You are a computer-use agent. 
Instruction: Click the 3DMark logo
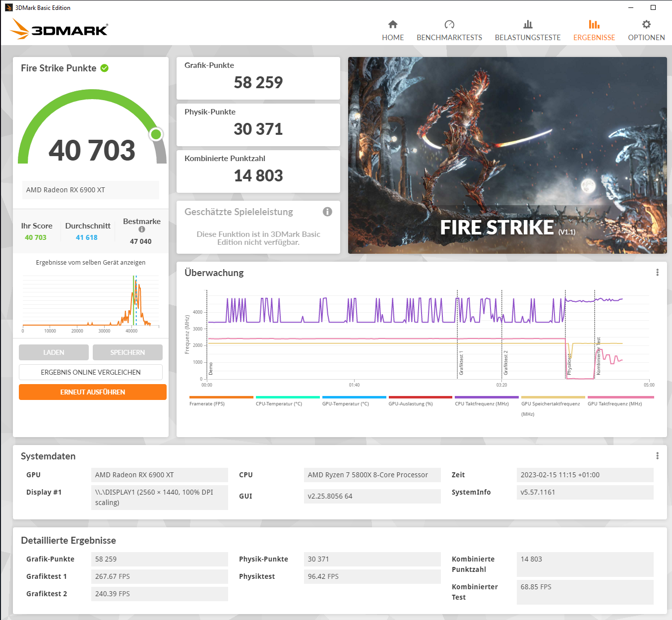pyautogui.click(x=59, y=29)
